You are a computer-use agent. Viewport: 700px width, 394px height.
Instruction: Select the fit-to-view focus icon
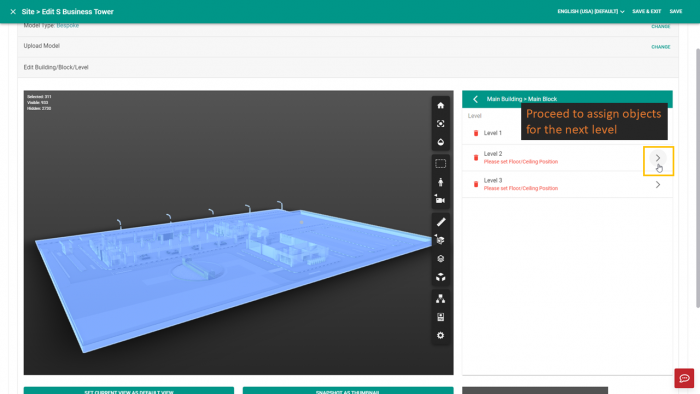pos(440,124)
